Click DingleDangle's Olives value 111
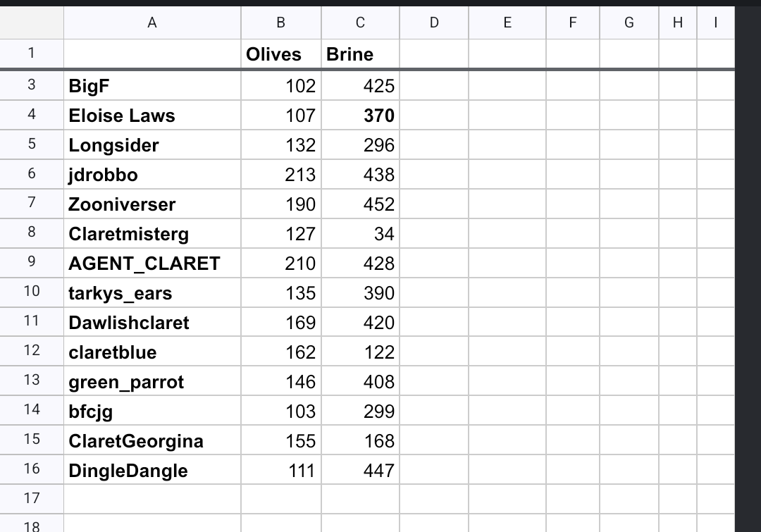Screen dimensions: 761x532 tap(281, 471)
